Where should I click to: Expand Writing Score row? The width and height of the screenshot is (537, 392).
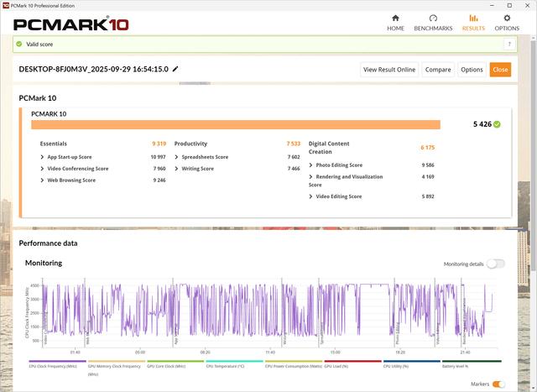tap(176, 169)
